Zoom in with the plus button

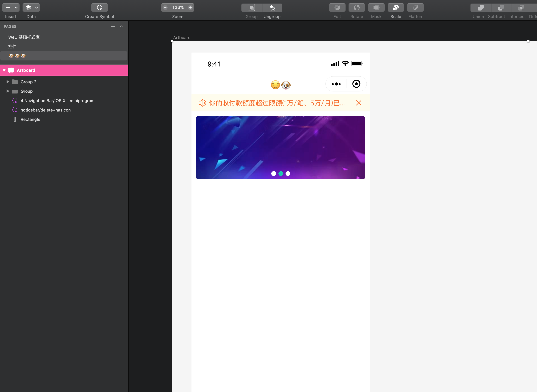(x=190, y=8)
